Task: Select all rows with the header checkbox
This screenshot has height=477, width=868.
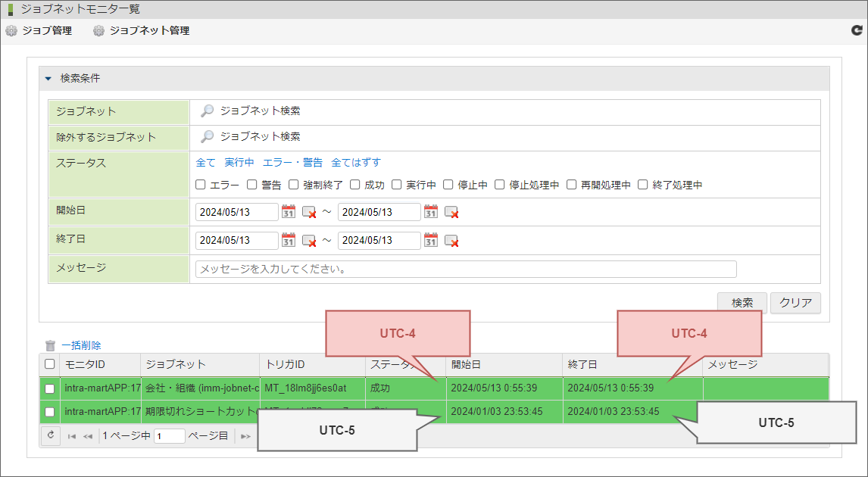Action: tap(50, 365)
